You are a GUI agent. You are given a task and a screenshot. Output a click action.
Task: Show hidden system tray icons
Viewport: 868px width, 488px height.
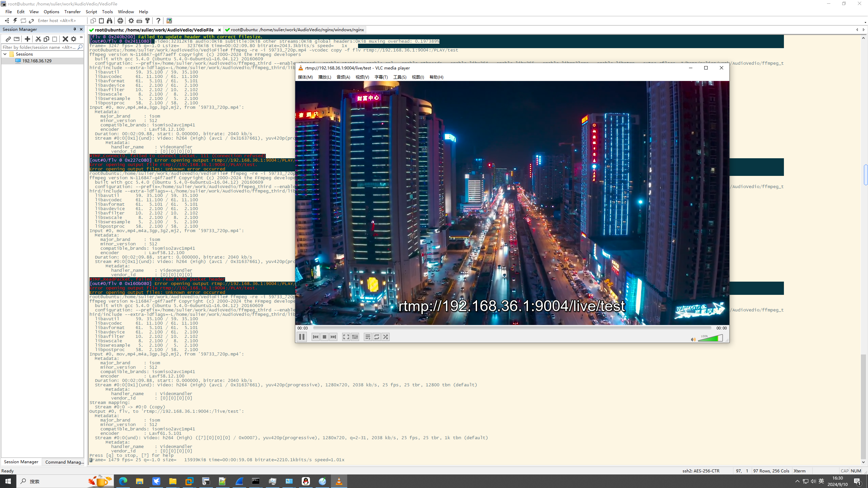797,481
